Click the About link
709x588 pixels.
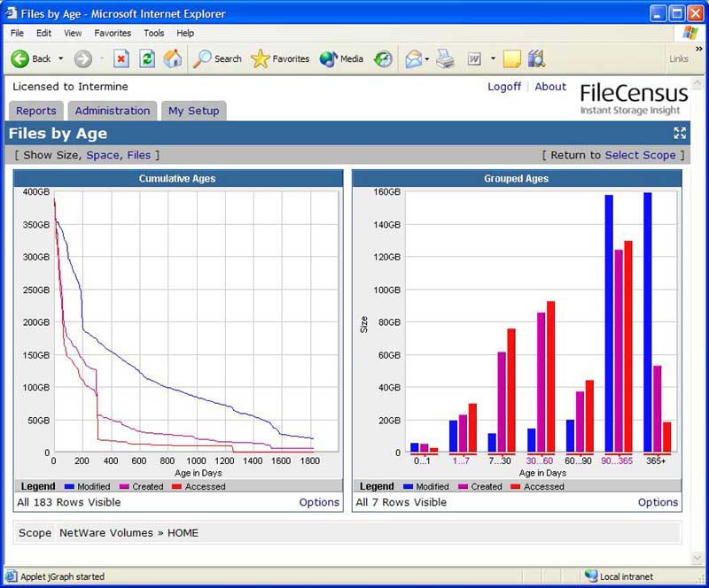[550, 86]
